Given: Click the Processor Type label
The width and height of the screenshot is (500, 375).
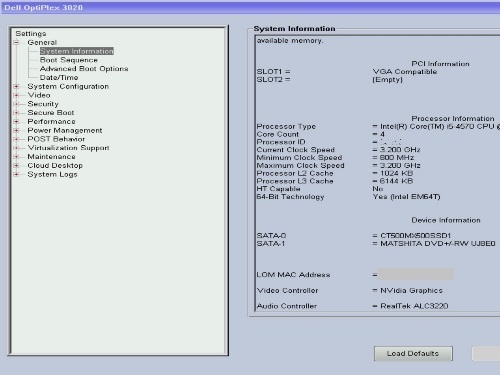Looking at the screenshot, I should tap(286, 126).
